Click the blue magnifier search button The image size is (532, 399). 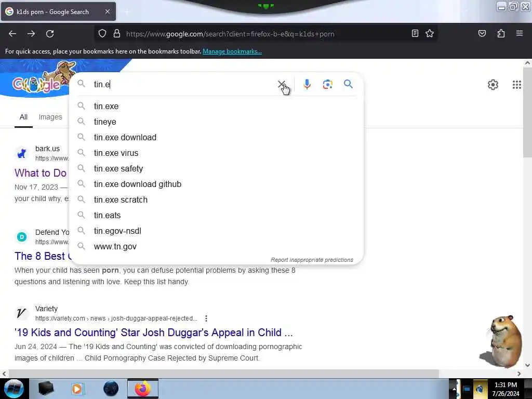(x=348, y=84)
